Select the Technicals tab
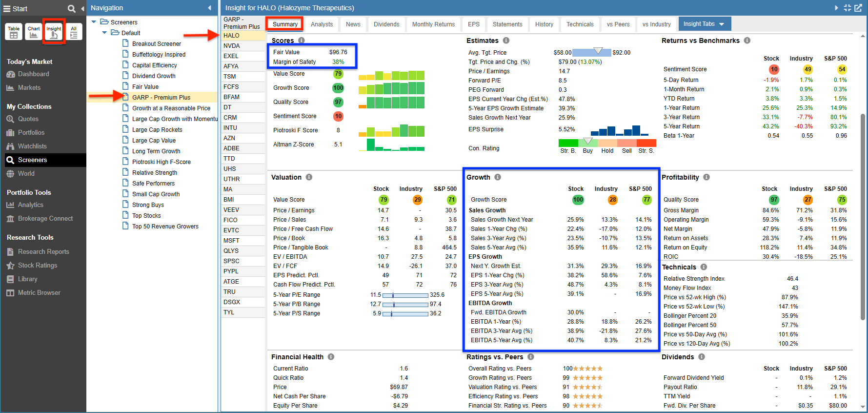Screen dimensions: 868x413 coord(580,24)
